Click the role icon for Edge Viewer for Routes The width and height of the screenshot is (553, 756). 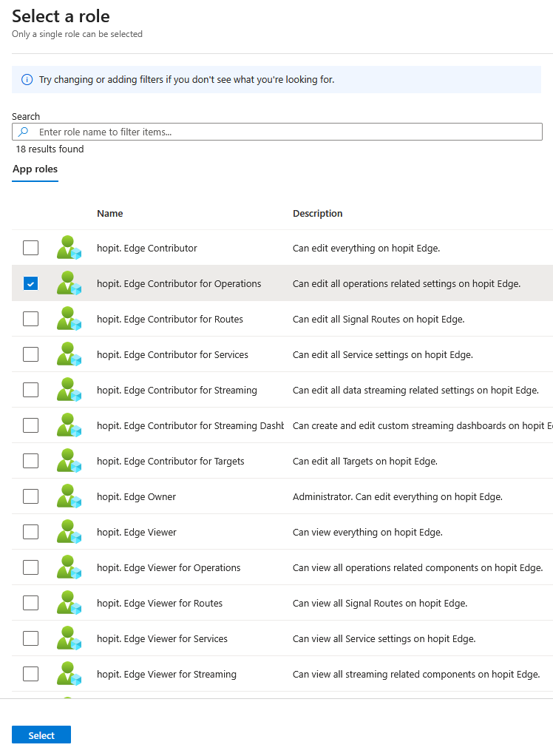(x=69, y=603)
